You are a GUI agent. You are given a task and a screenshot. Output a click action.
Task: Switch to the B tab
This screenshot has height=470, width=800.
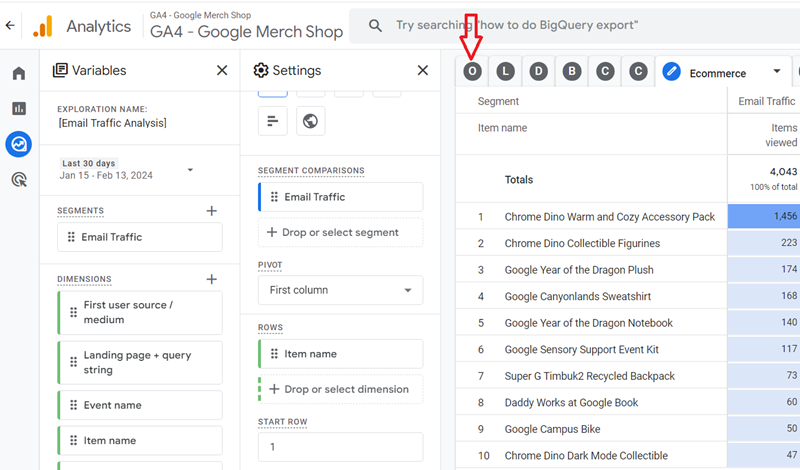pos(572,71)
